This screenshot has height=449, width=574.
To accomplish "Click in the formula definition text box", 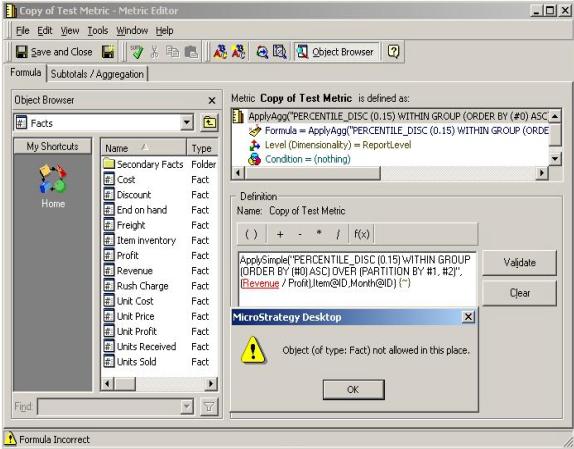I will [x=357, y=280].
